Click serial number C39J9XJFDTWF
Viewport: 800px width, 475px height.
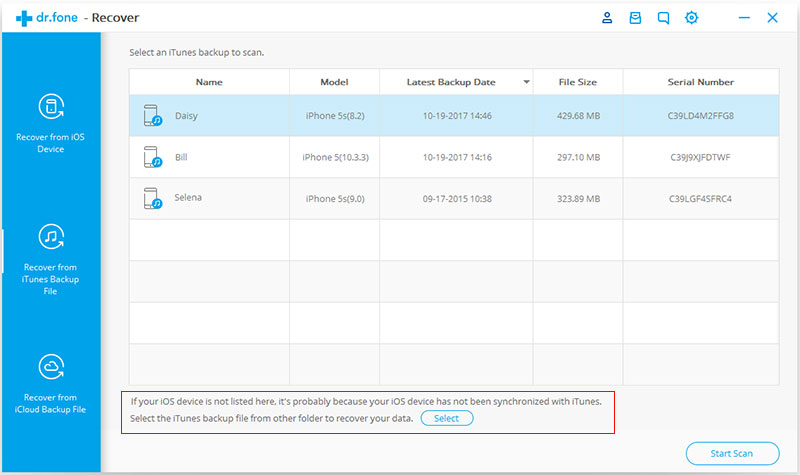coord(701,157)
